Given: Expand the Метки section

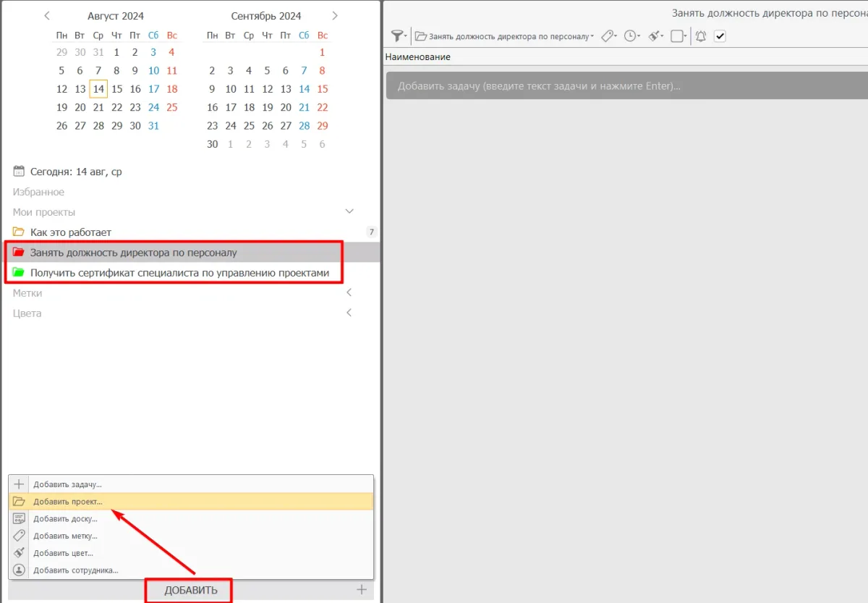Looking at the screenshot, I should click(x=349, y=293).
